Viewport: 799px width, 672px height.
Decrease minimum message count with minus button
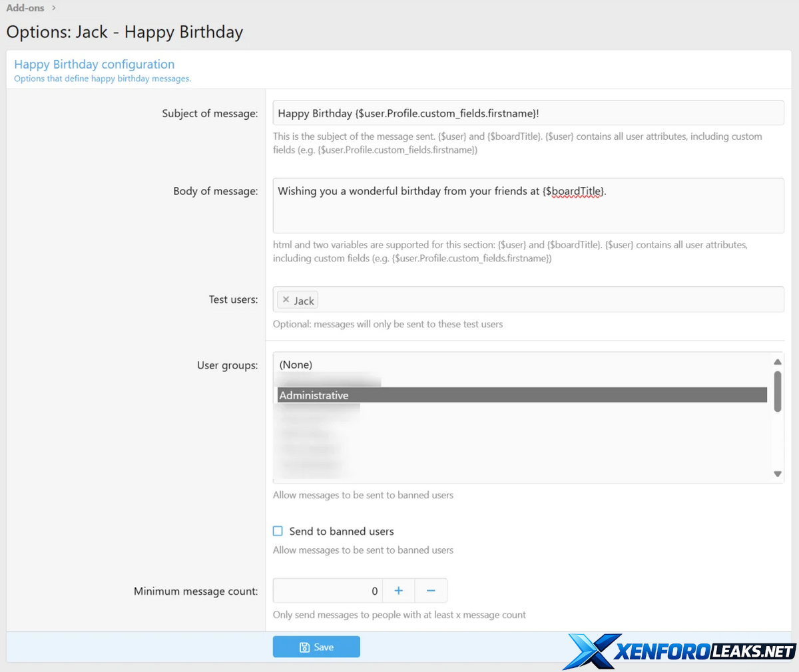(431, 591)
